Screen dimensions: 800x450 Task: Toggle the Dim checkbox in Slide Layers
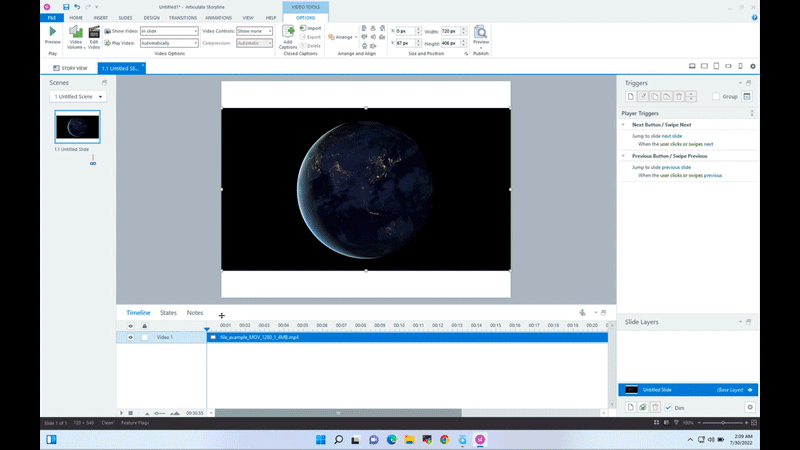tap(668, 408)
